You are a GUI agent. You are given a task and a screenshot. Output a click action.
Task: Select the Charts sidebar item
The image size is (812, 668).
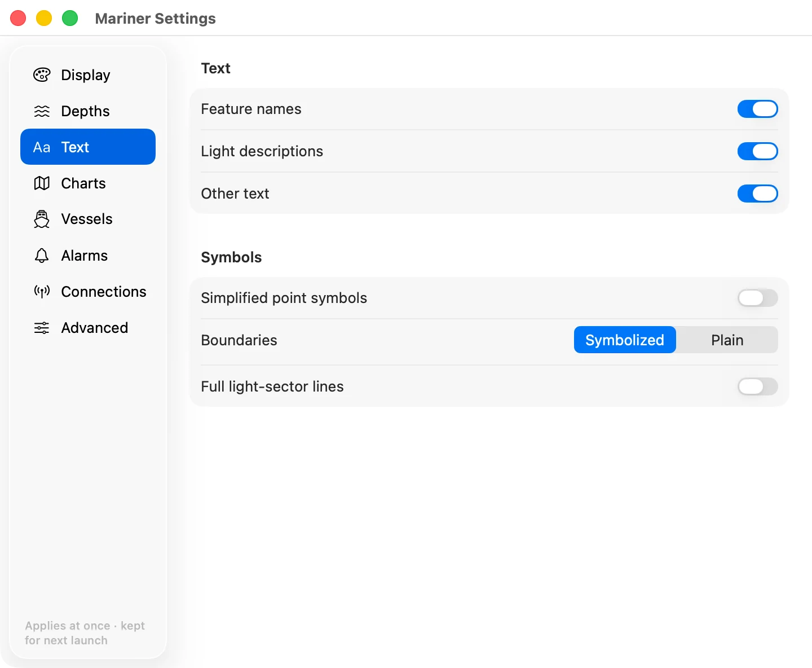[88, 183]
